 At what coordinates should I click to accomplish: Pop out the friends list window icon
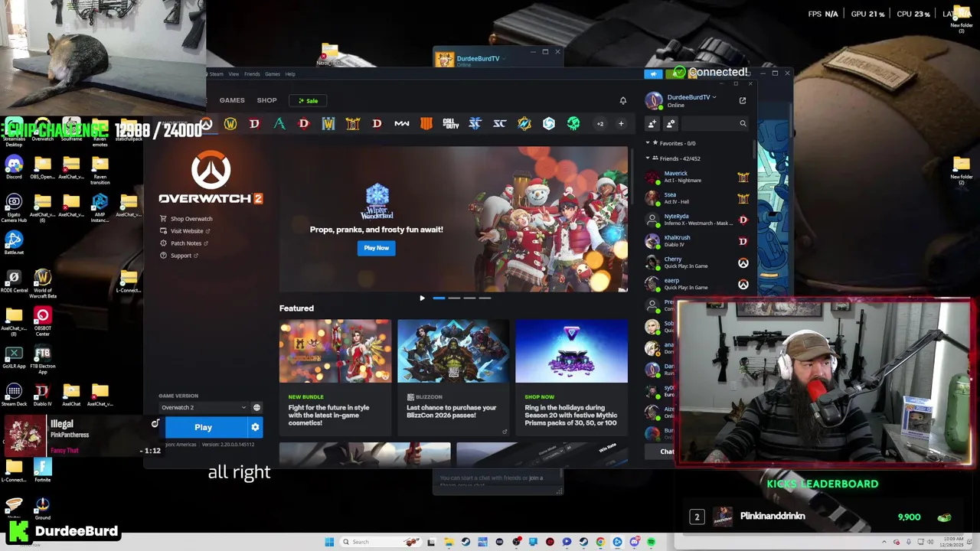(742, 100)
